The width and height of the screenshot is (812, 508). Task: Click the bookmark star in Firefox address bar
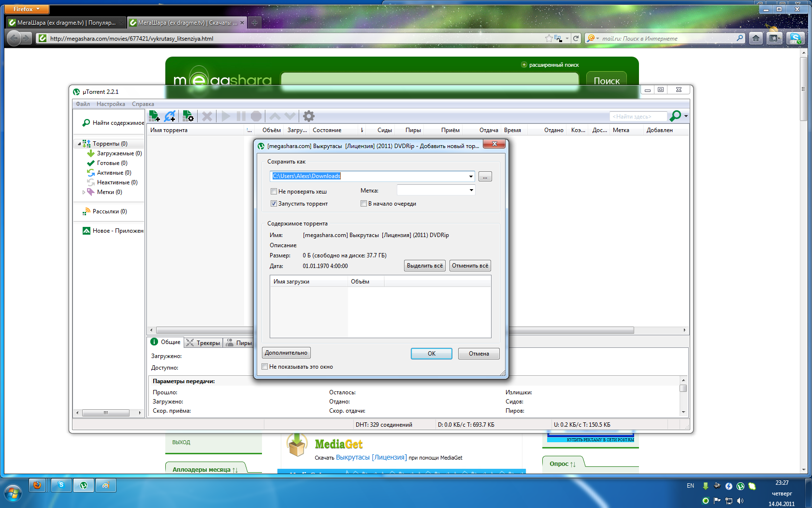(549, 38)
